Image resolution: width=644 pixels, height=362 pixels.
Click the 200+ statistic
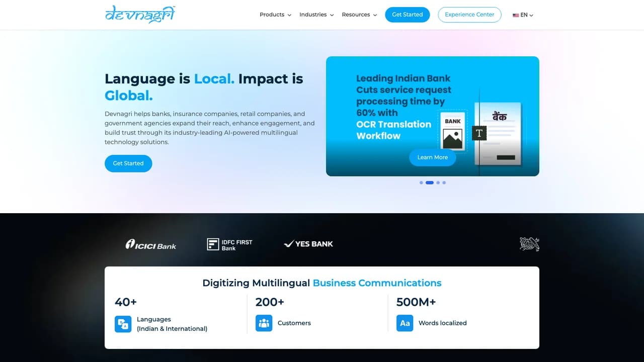point(270,302)
